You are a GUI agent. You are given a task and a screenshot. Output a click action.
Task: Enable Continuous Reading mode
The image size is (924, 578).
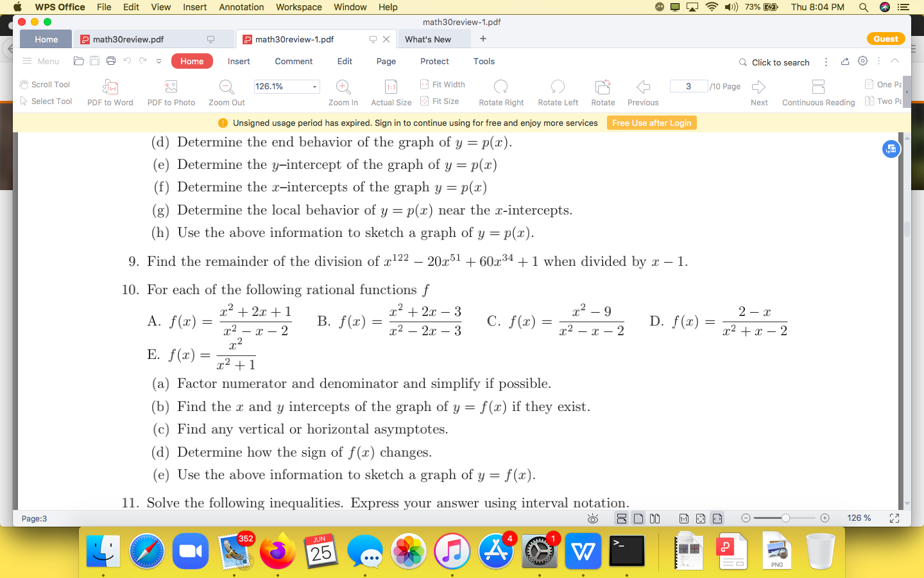tap(818, 91)
